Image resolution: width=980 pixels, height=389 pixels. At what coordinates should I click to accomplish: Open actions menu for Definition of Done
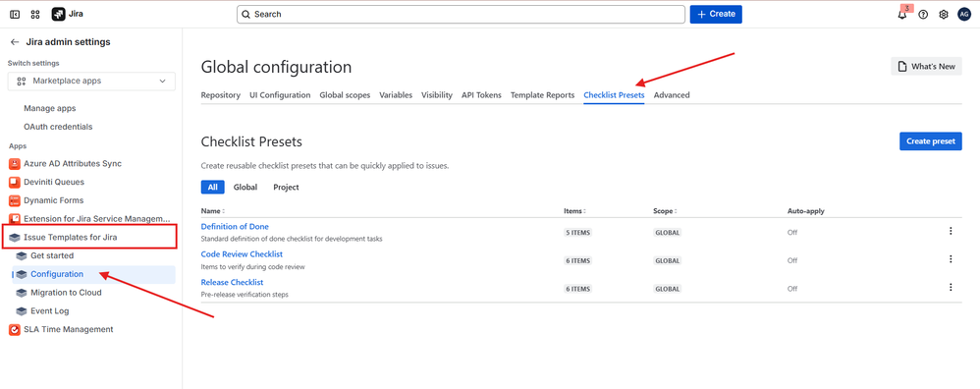click(951, 231)
